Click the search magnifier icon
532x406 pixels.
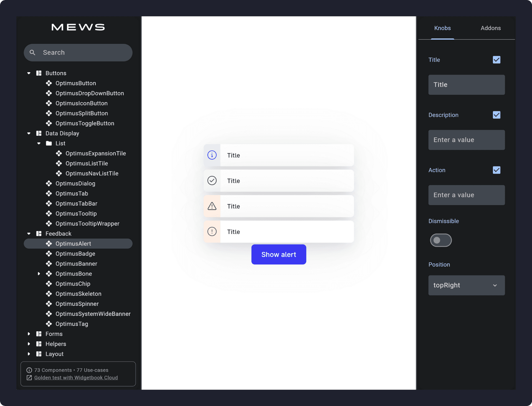pos(32,52)
